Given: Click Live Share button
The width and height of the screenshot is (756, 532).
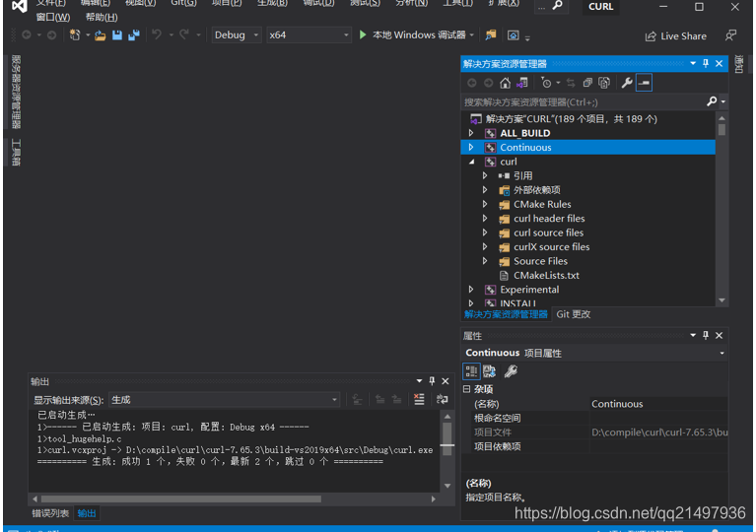Looking at the screenshot, I should (676, 36).
